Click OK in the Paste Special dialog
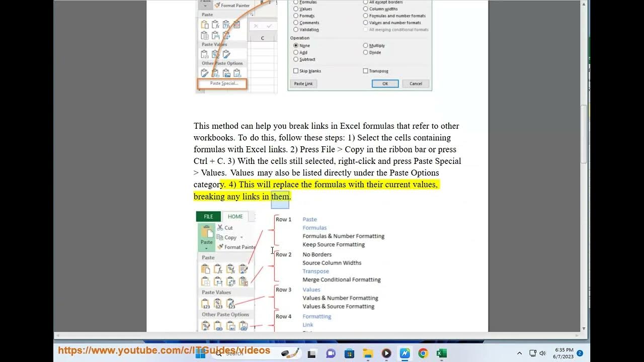Screen dimensions: 644x362 [x=385, y=84]
